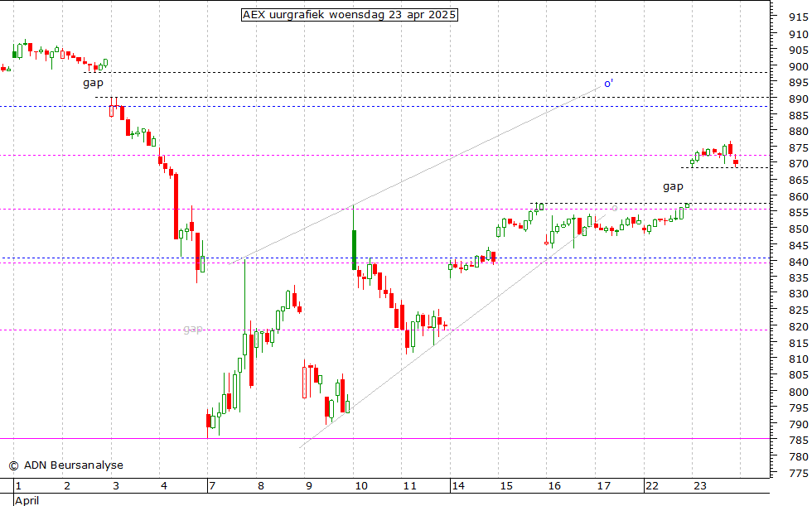812x506 pixels.
Task: Click the 785 price axis label
Action: 798,441
